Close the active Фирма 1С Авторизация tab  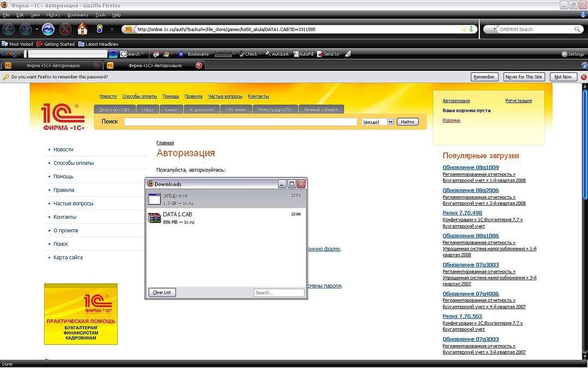point(199,65)
